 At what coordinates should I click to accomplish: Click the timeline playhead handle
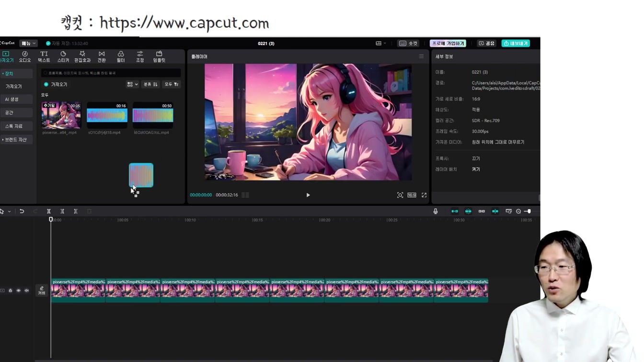tap(51, 219)
